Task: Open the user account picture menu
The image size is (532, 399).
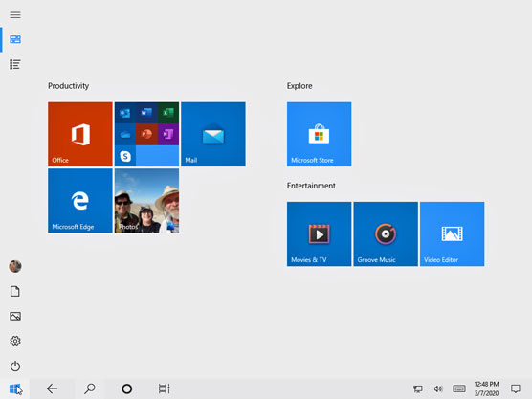Action: 15,266
